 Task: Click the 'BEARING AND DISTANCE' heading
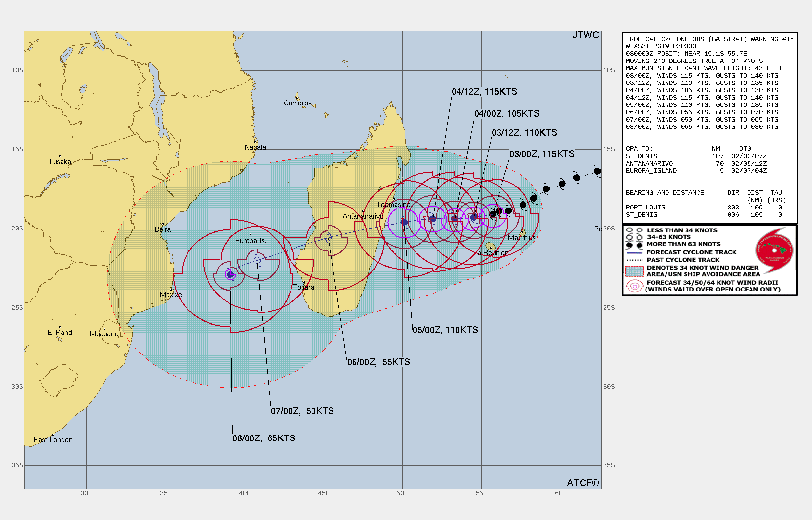tap(665, 193)
